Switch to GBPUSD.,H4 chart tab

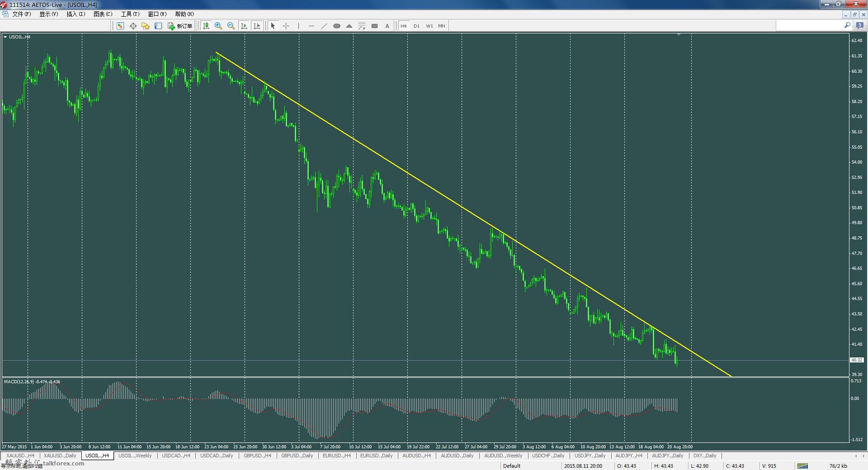[257, 456]
